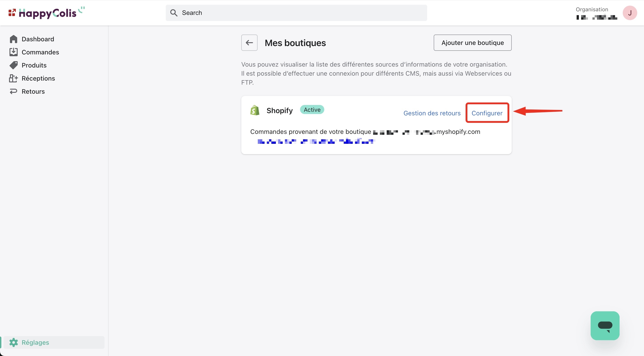The width and height of the screenshot is (644, 356).
Task: Open Produits menu item
Action: pos(34,65)
